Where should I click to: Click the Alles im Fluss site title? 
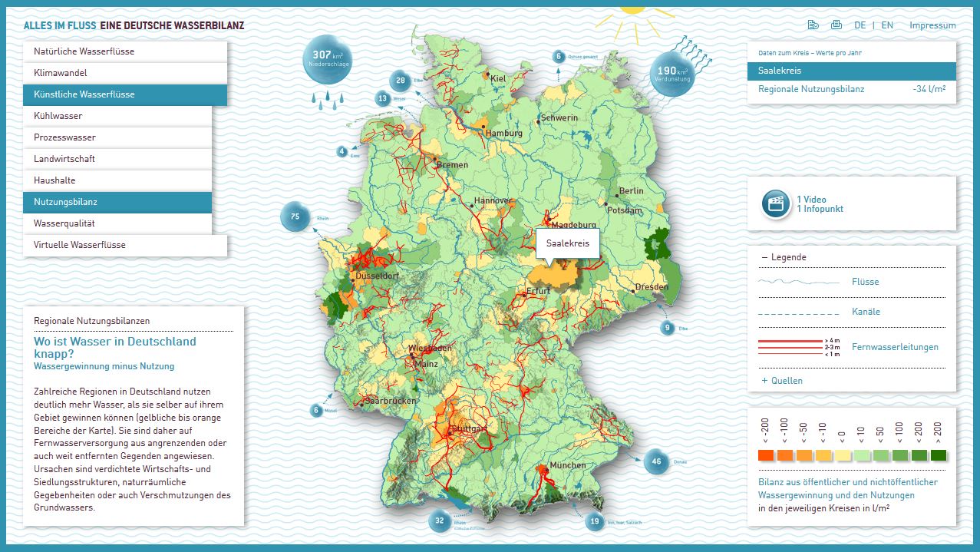point(134,25)
